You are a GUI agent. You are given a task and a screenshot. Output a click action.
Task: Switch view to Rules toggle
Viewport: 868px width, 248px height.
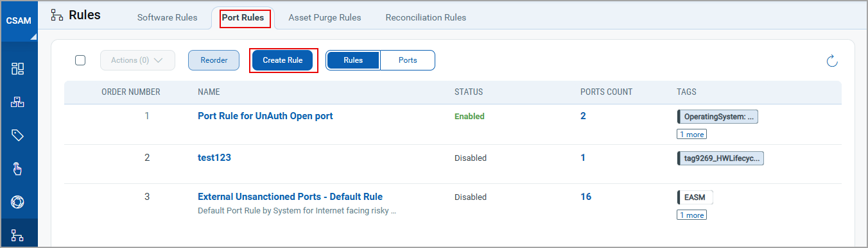(353, 60)
